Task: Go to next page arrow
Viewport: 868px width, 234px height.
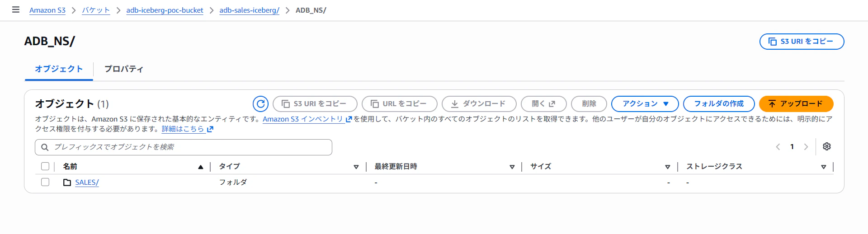Action: pyautogui.click(x=806, y=147)
